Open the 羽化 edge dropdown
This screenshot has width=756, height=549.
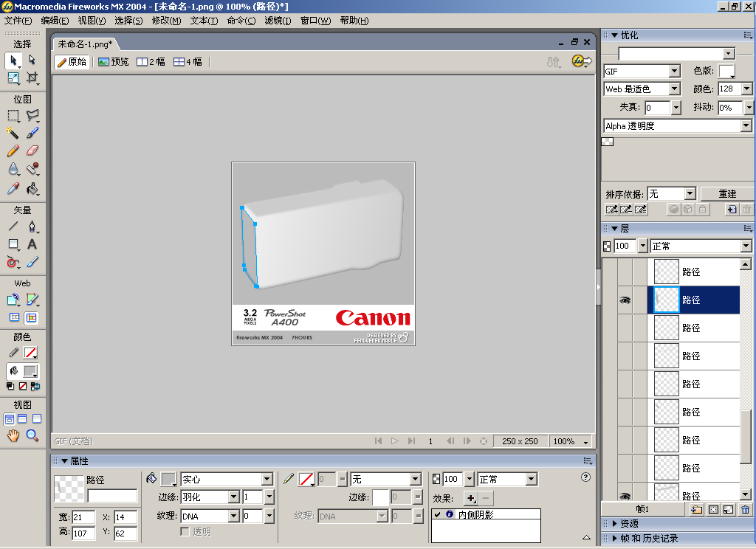[x=234, y=497]
